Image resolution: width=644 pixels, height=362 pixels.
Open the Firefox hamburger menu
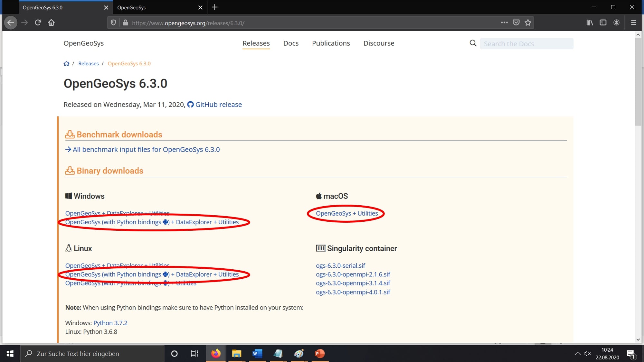tap(633, 23)
